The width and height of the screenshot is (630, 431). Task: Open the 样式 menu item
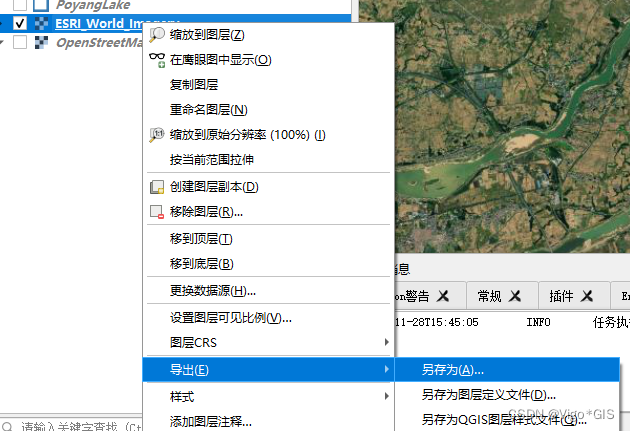coord(269,396)
